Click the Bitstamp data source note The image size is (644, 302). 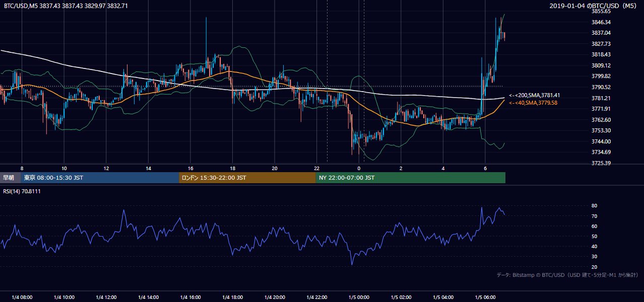(x=567, y=275)
